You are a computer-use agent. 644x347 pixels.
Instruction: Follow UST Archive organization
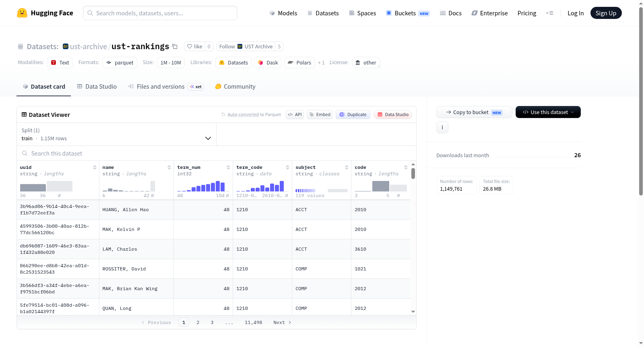[246, 46]
